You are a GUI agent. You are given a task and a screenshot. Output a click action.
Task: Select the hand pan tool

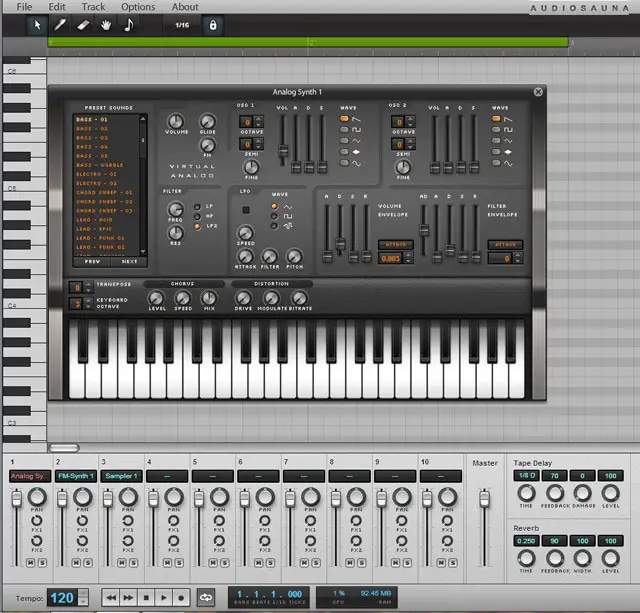point(106,25)
